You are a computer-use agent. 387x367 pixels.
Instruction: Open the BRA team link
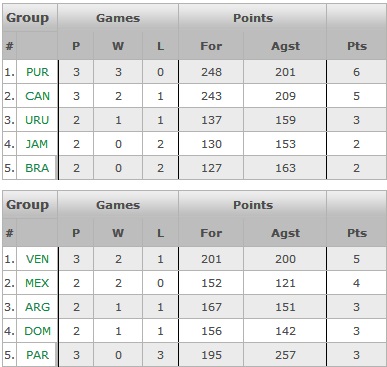pos(37,168)
